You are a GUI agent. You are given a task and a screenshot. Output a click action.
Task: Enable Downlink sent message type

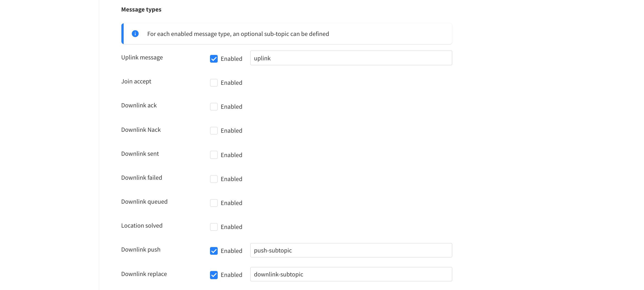tap(214, 155)
